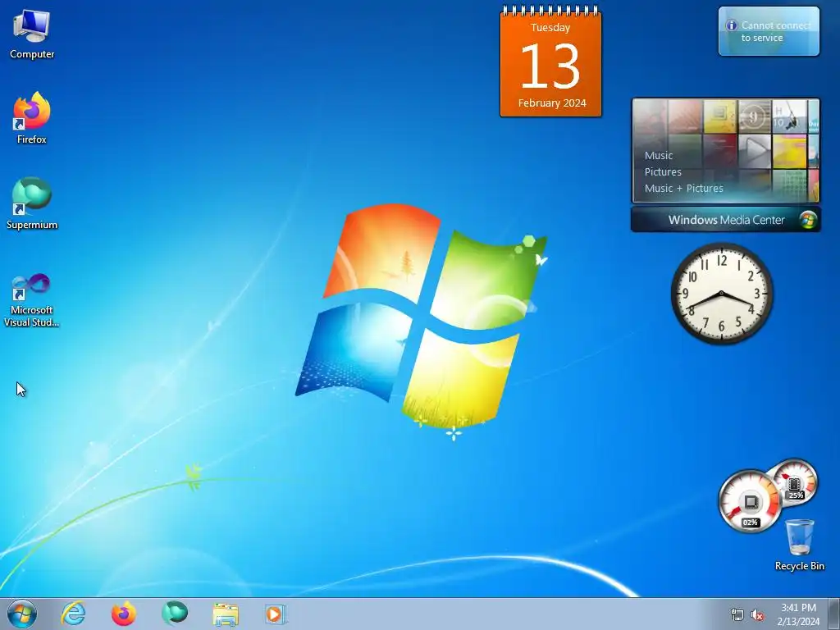Open the taskbar clock showing 3:41 PM
This screenshot has width=840, height=630.
point(798,614)
